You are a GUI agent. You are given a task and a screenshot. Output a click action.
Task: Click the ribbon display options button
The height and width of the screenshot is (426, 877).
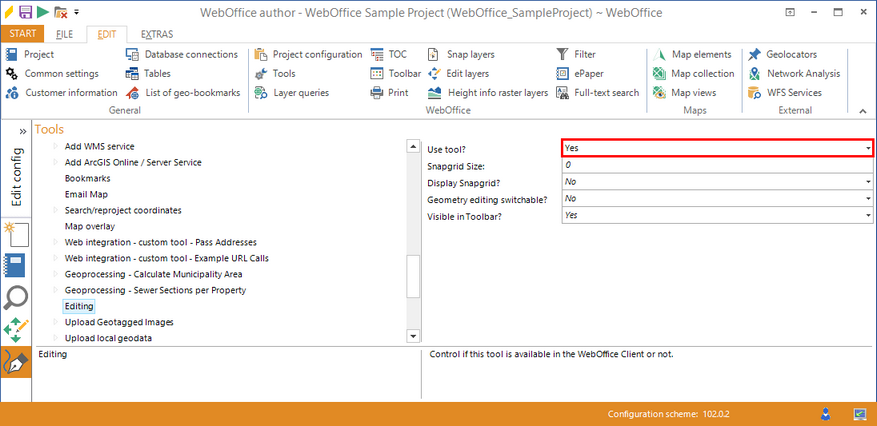tap(790, 12)
